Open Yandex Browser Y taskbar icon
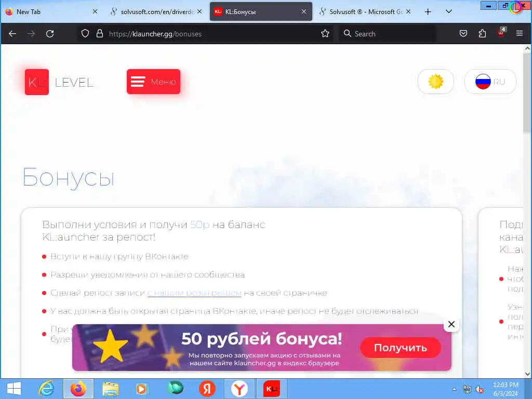The height and width of the screenshot is (399, 532). coord(239,389)
